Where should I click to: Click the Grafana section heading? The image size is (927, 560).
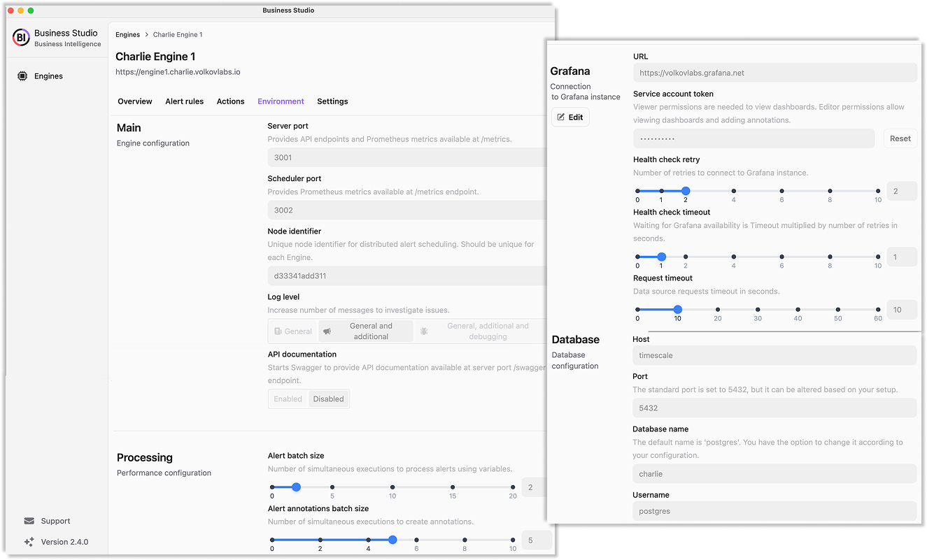coord(570,71)
